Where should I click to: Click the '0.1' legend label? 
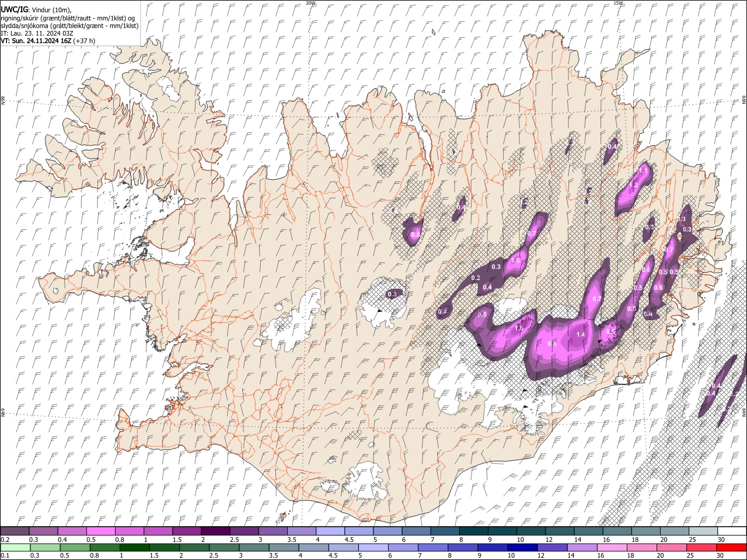point(4,556)
